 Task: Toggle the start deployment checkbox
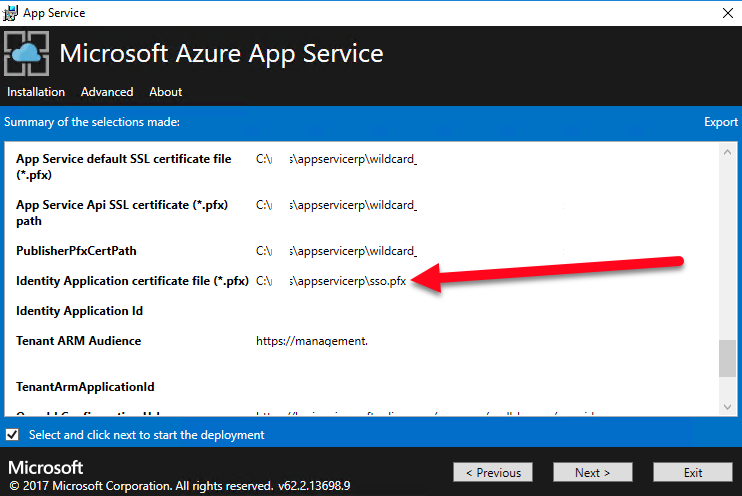(12, 434)
